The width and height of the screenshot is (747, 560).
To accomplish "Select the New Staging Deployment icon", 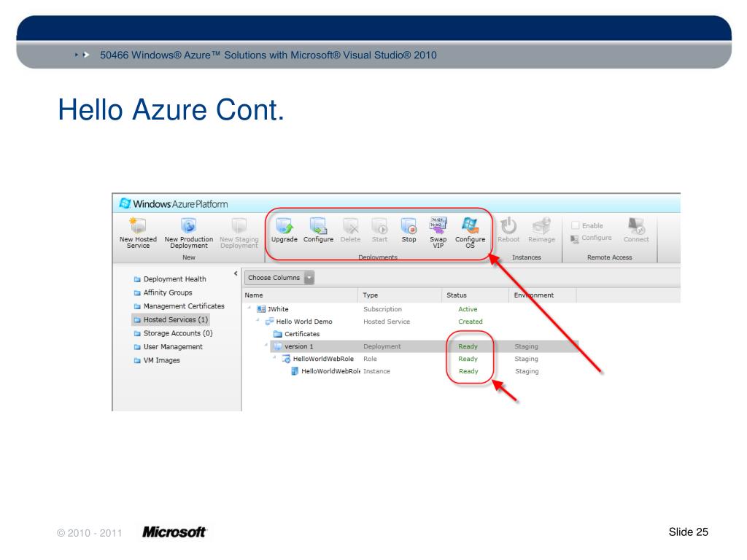I will (239, 225).
